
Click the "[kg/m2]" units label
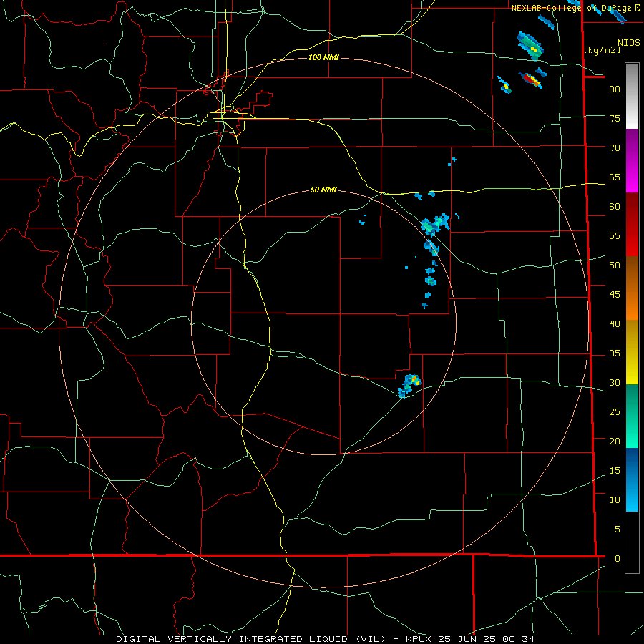602,50
